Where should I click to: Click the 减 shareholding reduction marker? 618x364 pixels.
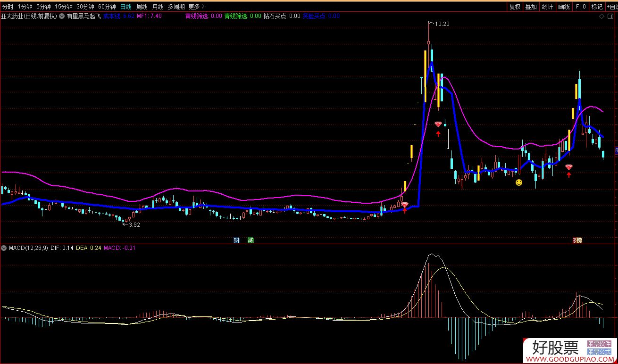(251, 240)
